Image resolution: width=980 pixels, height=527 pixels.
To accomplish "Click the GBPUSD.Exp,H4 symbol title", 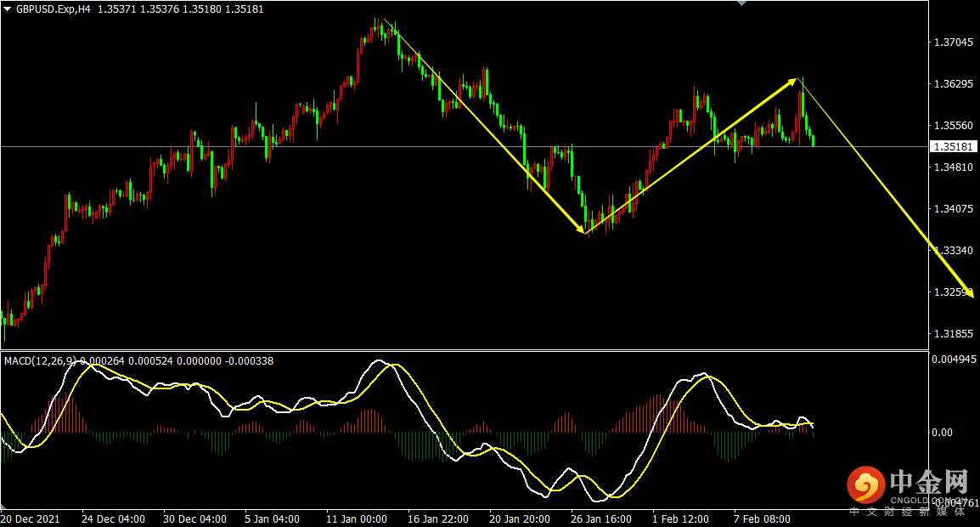I will click(54, 8).
